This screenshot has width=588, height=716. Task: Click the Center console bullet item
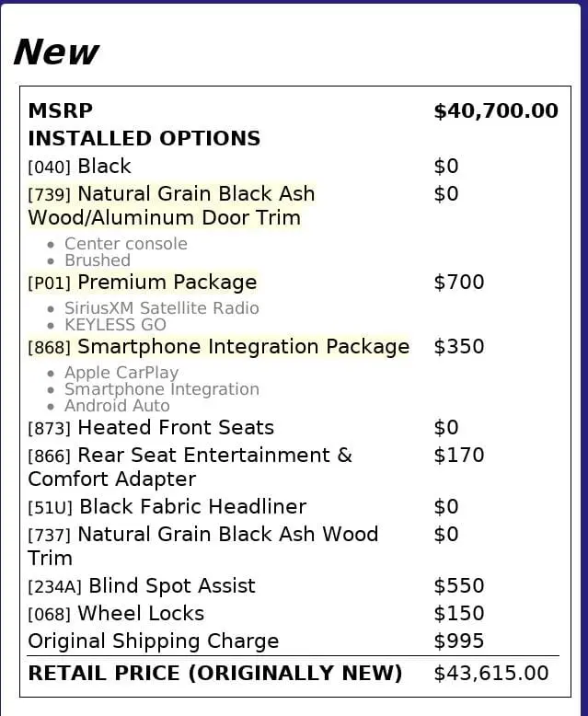125,244
